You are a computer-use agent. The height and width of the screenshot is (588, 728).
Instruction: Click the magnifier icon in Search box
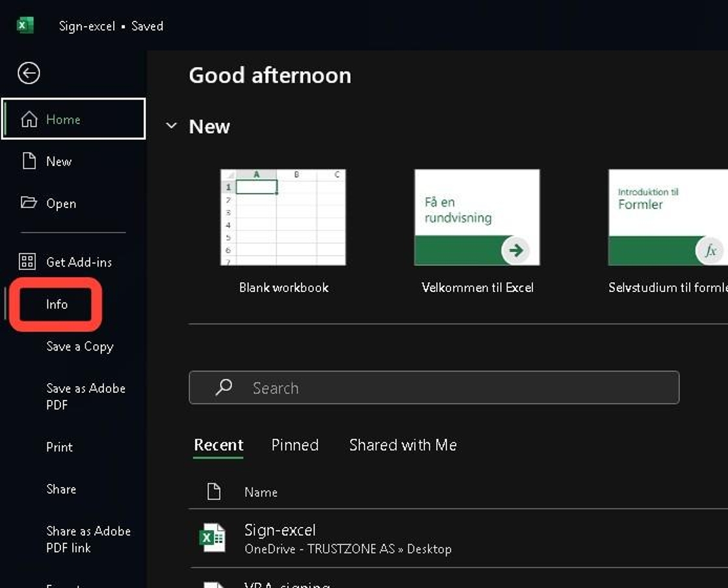[x=224, y=387]
